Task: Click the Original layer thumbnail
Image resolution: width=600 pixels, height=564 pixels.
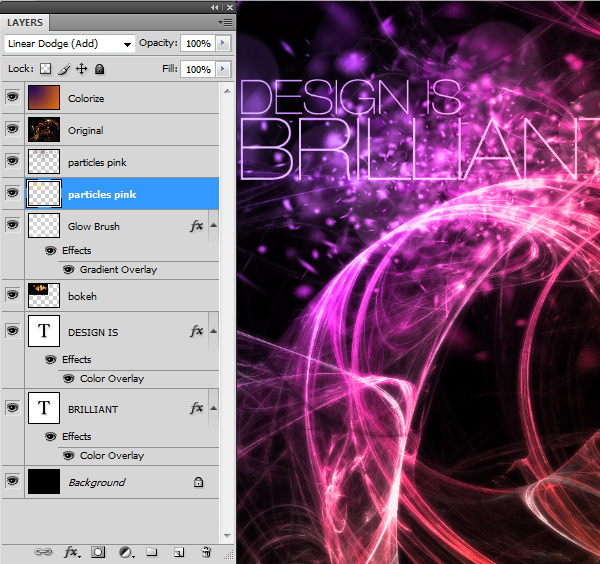Action: click(x=43, y=130)
